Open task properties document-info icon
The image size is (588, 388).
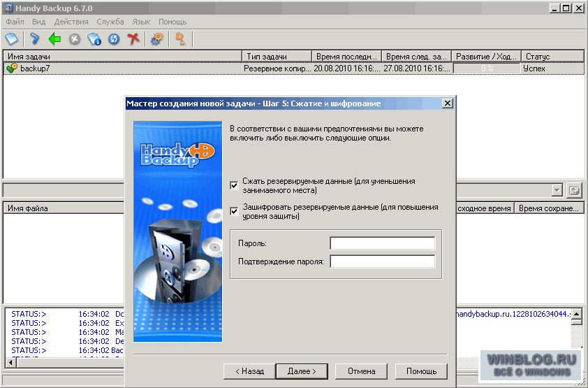coord(94,39)
